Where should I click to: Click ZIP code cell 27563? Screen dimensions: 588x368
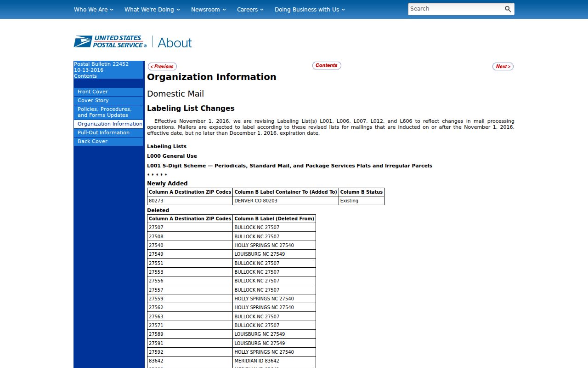click(190, 316)
